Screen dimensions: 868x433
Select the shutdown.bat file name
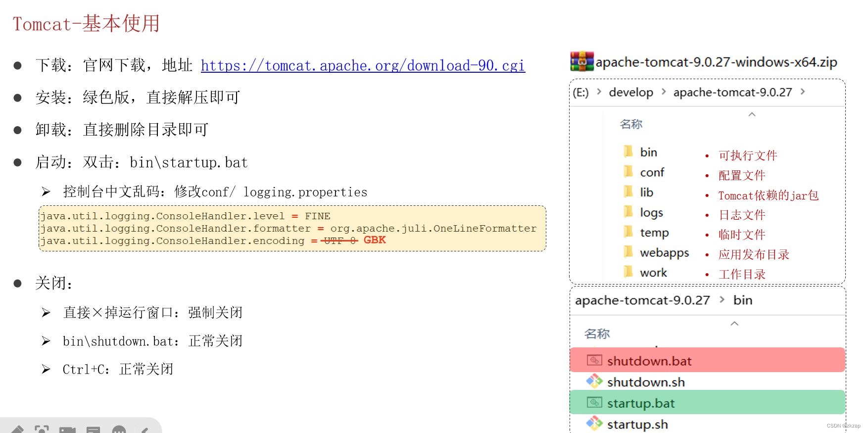(649, 361)
